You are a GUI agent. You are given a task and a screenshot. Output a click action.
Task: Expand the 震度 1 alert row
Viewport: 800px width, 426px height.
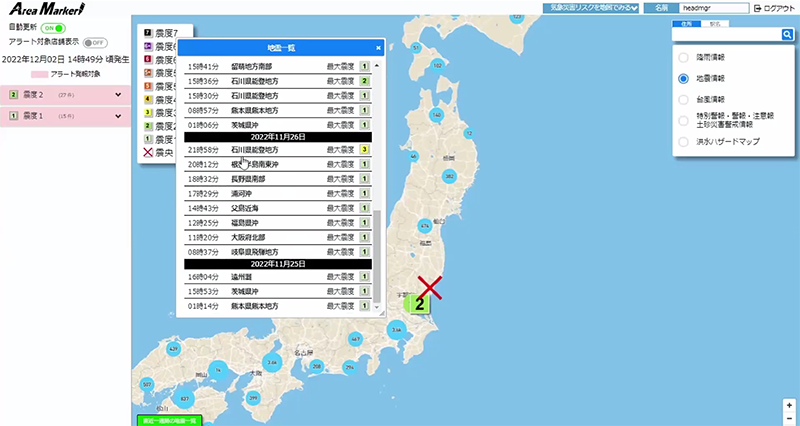click(118, 116)
